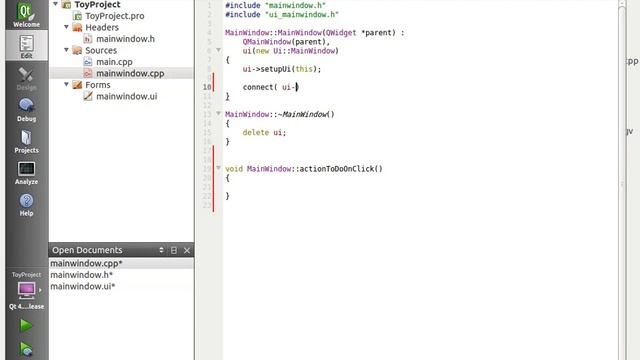Image resolution: width=640 pixels, height=360 pixels.
Task: Collapse the Sources folder
Action: tap(66, 49)
